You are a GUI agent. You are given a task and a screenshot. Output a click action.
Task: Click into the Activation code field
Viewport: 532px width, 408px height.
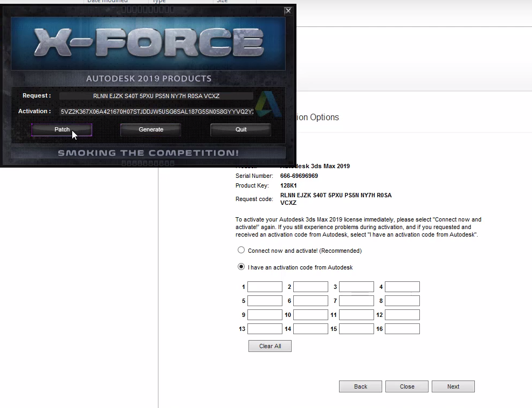(156, 112)
